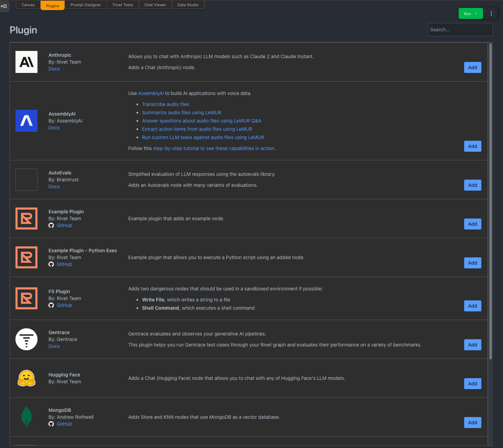This screenshot has height=448, width=503.
Task: Go to the Trivet Tests tab
Action: tap(123, 5)
